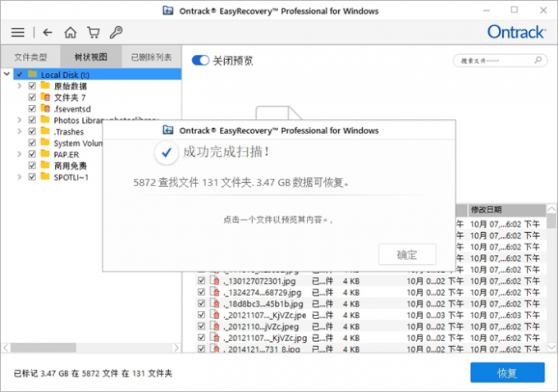Click the folder icon of 文件夹 7
Image resolution: width=558 pixels, height=392 pixels.
coord(45,97)
